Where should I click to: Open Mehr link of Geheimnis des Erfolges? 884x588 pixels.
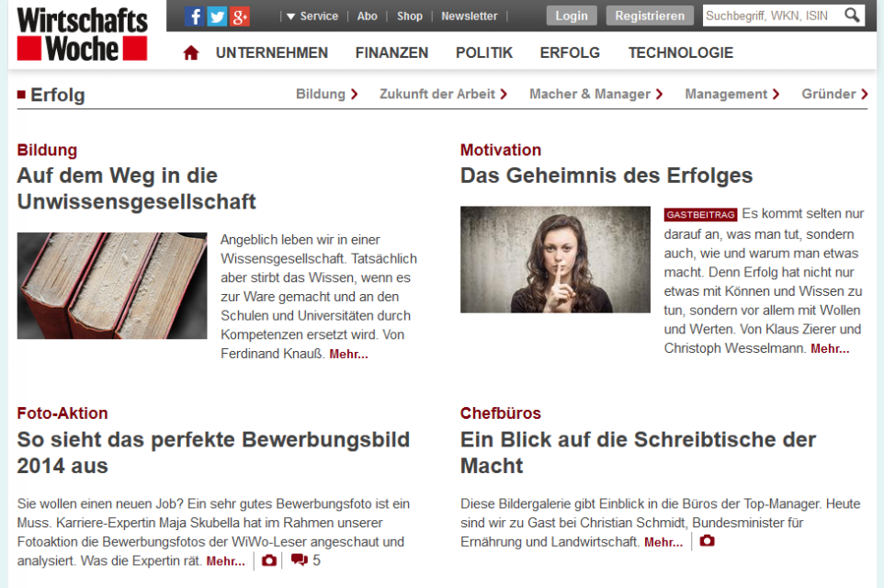click(x=830, y=349)
